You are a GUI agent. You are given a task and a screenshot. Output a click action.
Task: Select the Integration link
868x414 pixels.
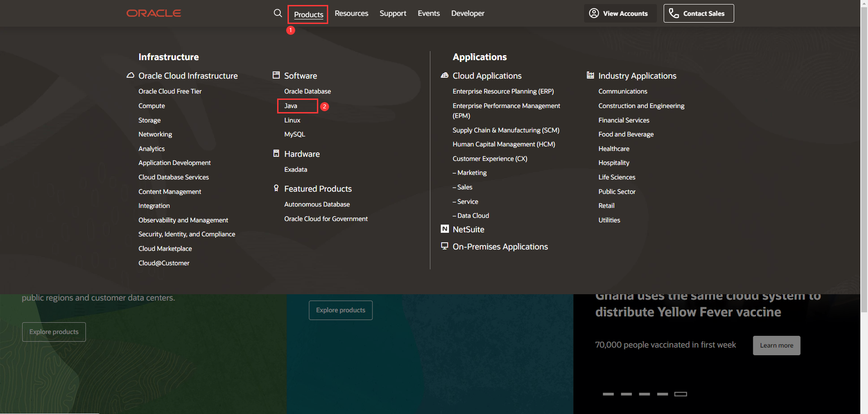[x=154, y=206]
